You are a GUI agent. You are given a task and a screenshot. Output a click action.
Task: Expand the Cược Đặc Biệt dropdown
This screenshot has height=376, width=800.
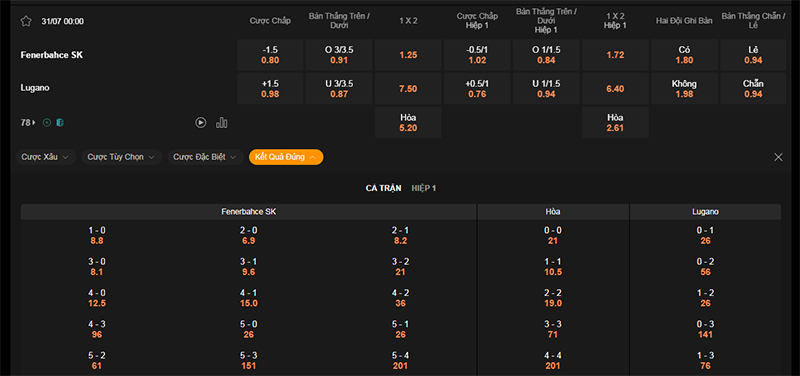point(205,157)
